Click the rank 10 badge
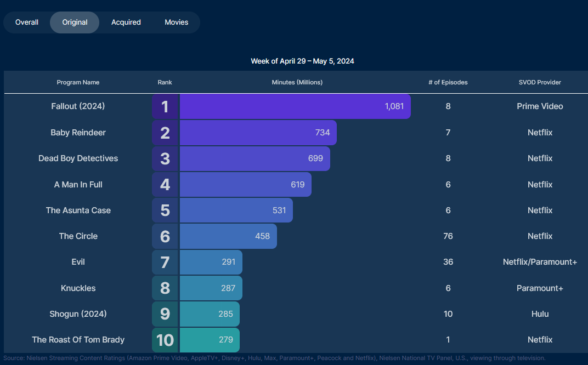The image size is (588, 365). pos(165,340)
